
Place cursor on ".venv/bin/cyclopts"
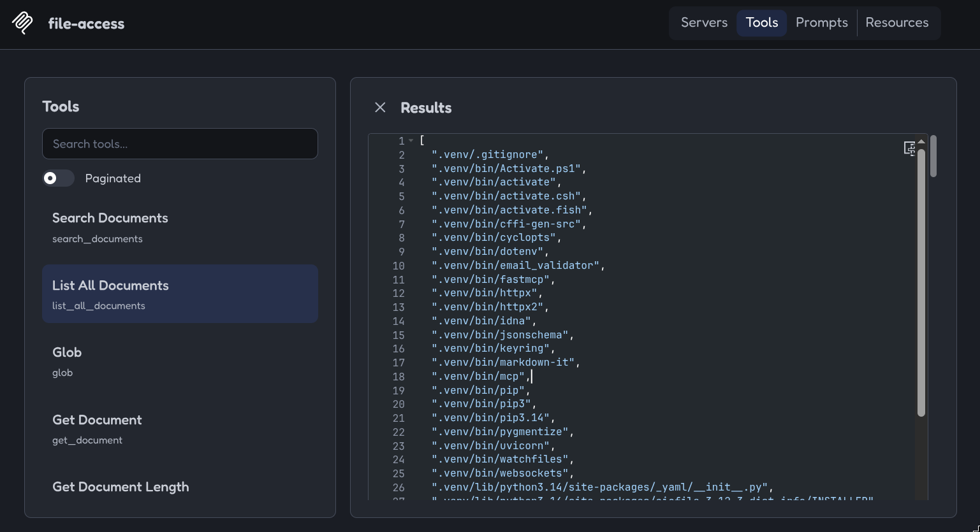coord(497,238)
